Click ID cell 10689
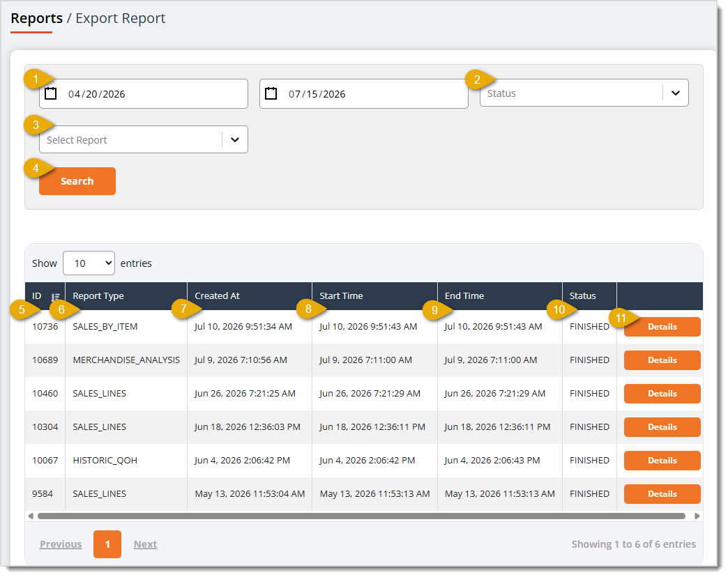 coord(45,360)
